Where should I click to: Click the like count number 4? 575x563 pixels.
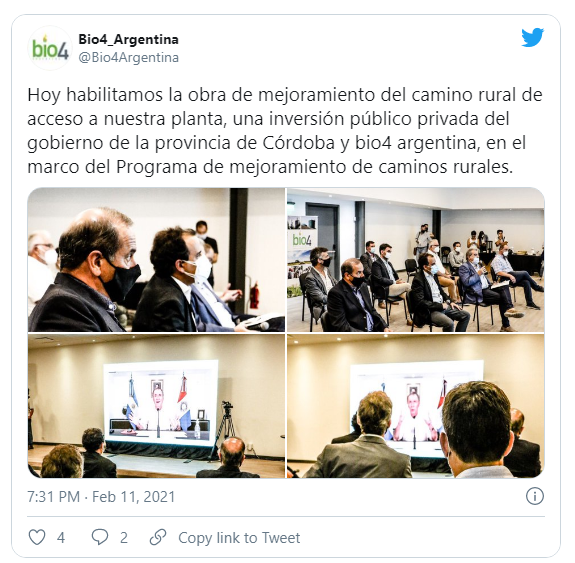click(x=61, y=538)
